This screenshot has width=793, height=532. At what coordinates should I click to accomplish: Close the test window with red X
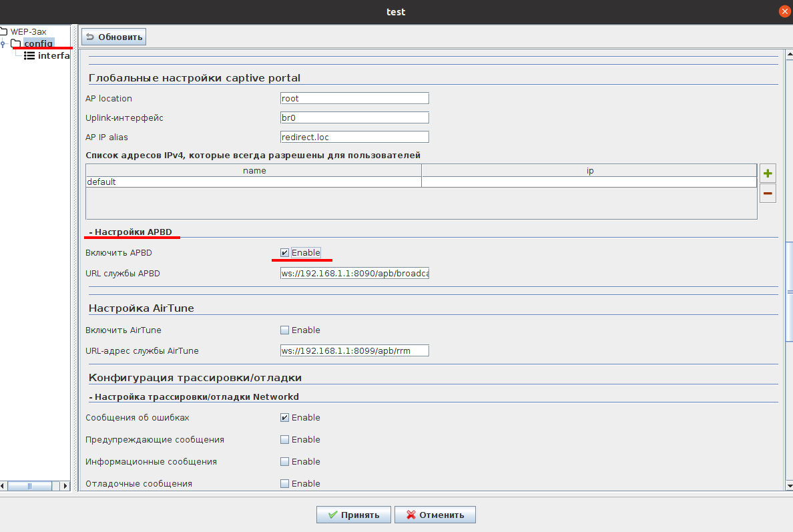point(785,11)
